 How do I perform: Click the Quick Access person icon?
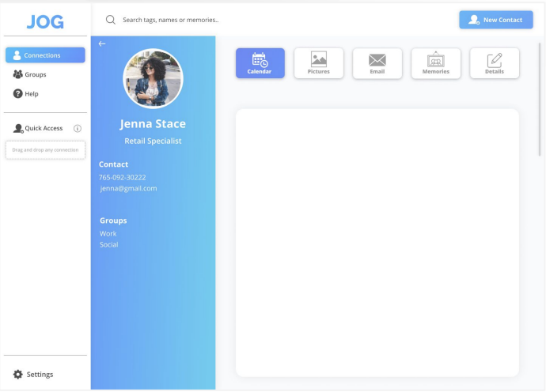point(18,128)
